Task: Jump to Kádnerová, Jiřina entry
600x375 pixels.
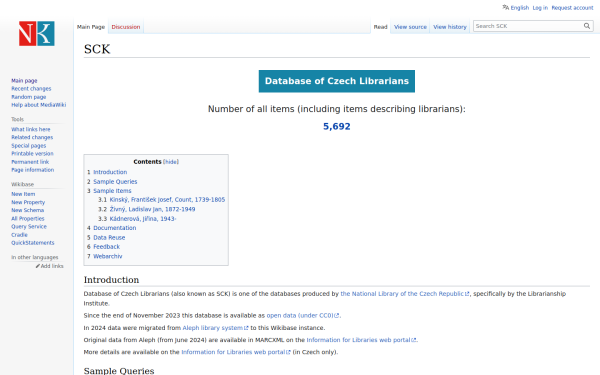Action: pos(143,219)
